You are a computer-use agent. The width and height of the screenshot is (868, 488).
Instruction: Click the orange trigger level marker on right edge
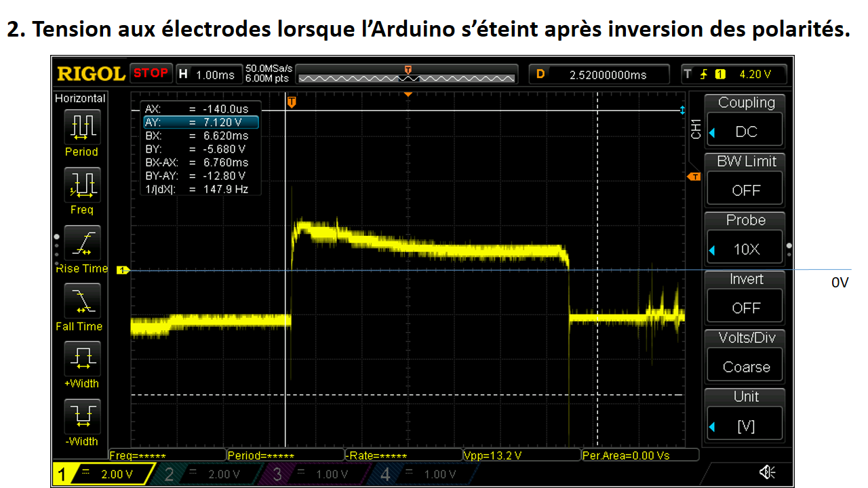click(694, 177)
